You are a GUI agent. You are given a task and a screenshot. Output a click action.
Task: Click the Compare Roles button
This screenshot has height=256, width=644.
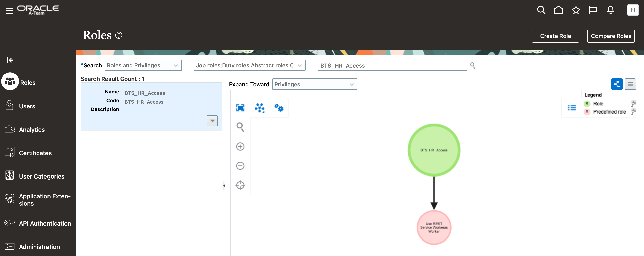point(611,36)
